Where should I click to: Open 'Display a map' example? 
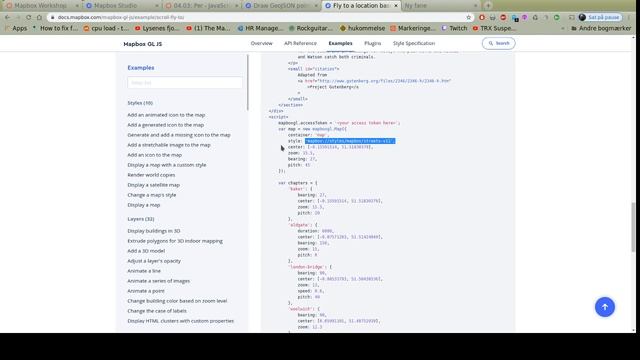click(x=144, y=205)
